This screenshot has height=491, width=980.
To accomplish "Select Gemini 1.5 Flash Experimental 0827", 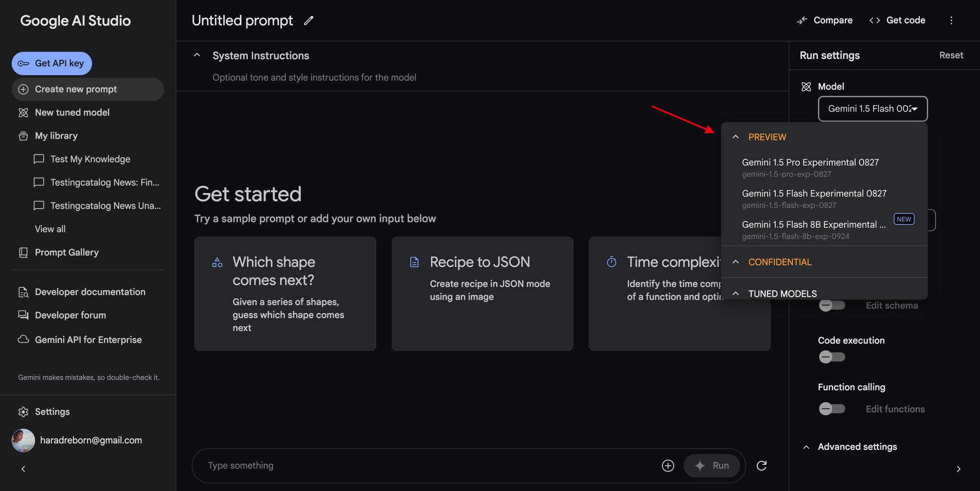I will point(824,199).
